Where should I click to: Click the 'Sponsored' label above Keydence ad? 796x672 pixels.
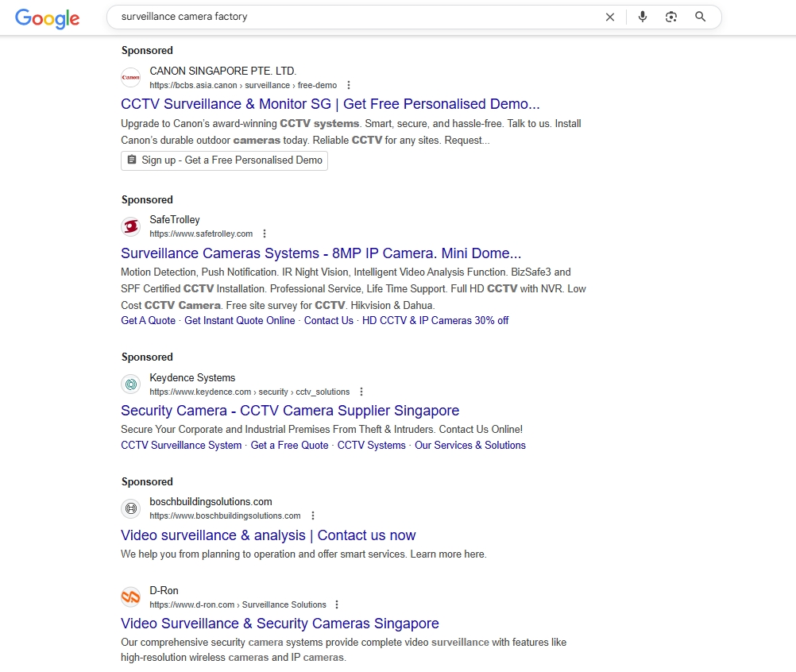pyautogui.click(x=147, y=357)
